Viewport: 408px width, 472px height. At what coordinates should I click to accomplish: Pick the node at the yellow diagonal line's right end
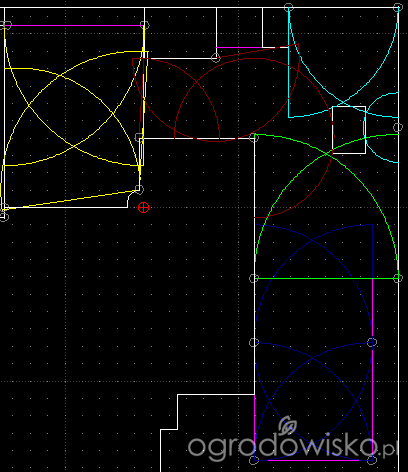(139, 190)
